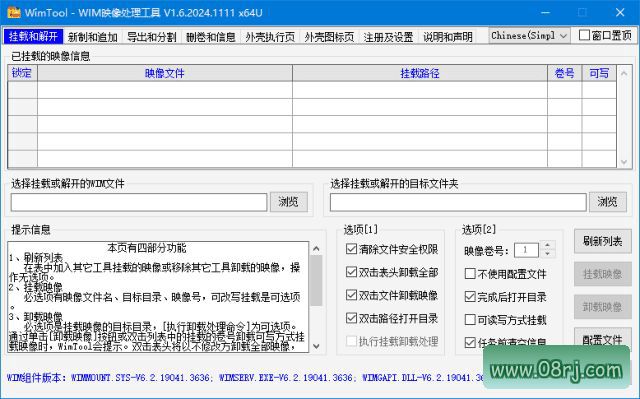640x399 pixels.
Task: Click the mounted image list scroll-up arrow
Action: 624,73
